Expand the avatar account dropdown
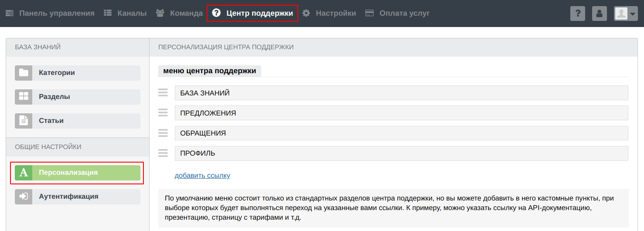The width and height of the screenshot is (644, 231). [626, 14]
